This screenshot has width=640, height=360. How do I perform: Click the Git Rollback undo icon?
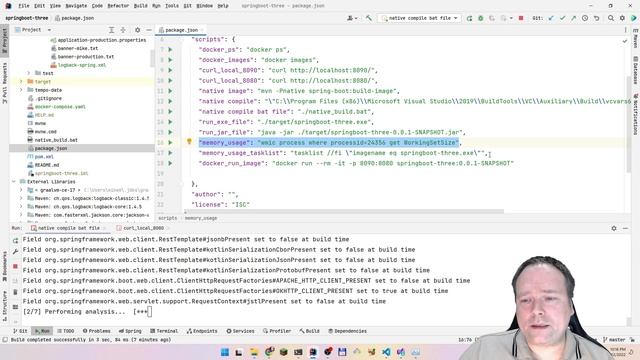point(596,18)
